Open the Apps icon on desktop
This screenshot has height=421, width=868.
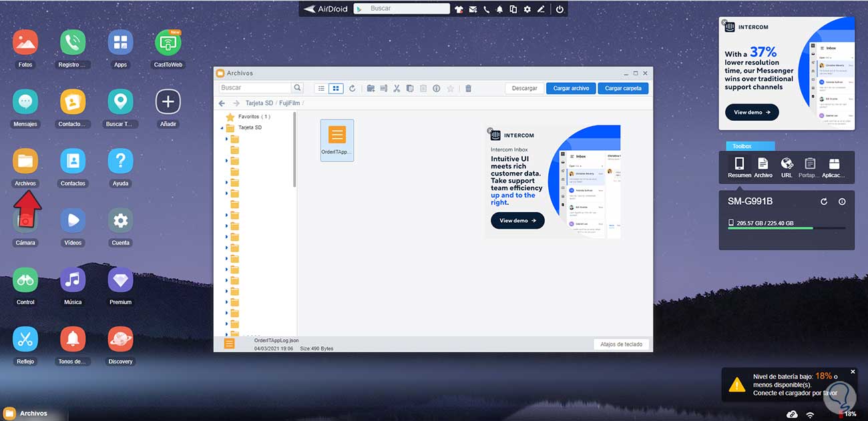tap(120, 43)
